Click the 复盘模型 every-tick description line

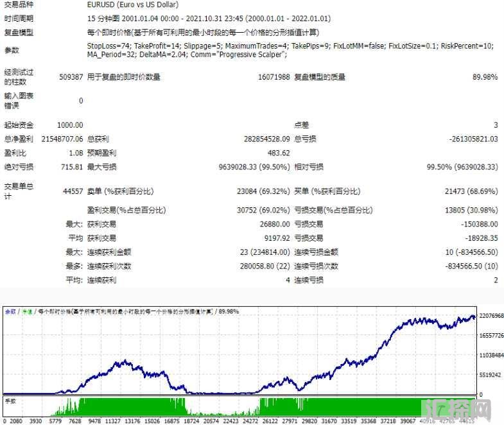click(x=203, y=32)
